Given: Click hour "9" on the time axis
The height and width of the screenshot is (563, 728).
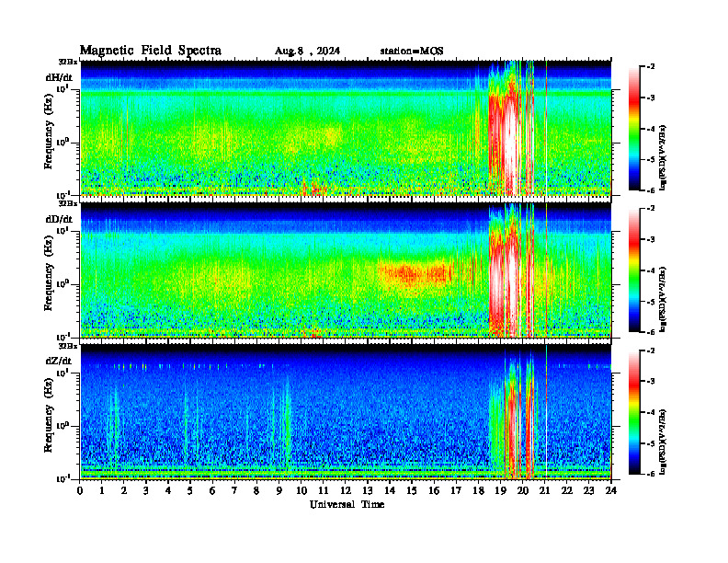Looking at the screenshot, I should pyautogui.click(x=279, y=490).
